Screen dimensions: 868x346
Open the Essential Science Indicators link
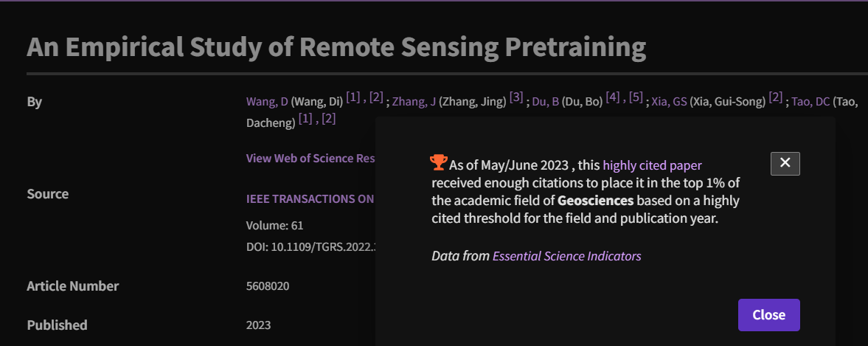pos(566,256)
